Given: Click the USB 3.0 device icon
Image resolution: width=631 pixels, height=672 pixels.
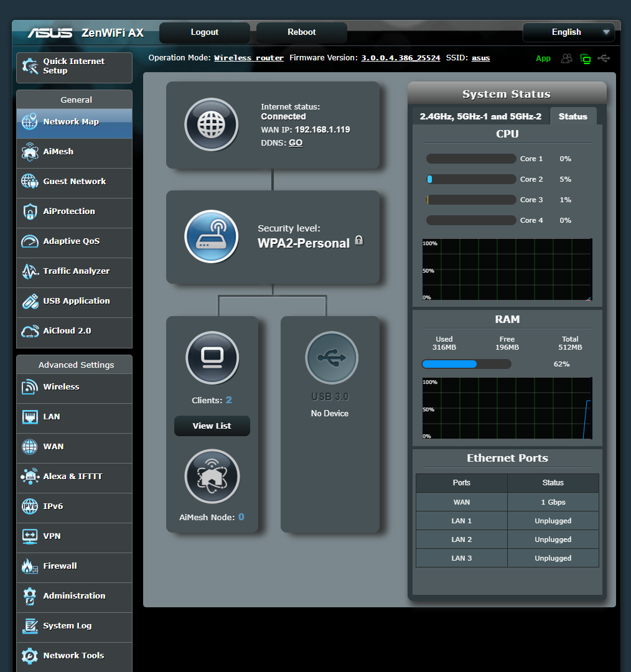Looking at the screenshot, I should (331, 357).
